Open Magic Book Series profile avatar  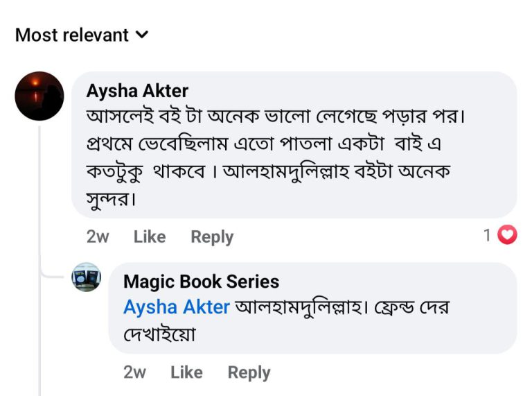point(87,277)
